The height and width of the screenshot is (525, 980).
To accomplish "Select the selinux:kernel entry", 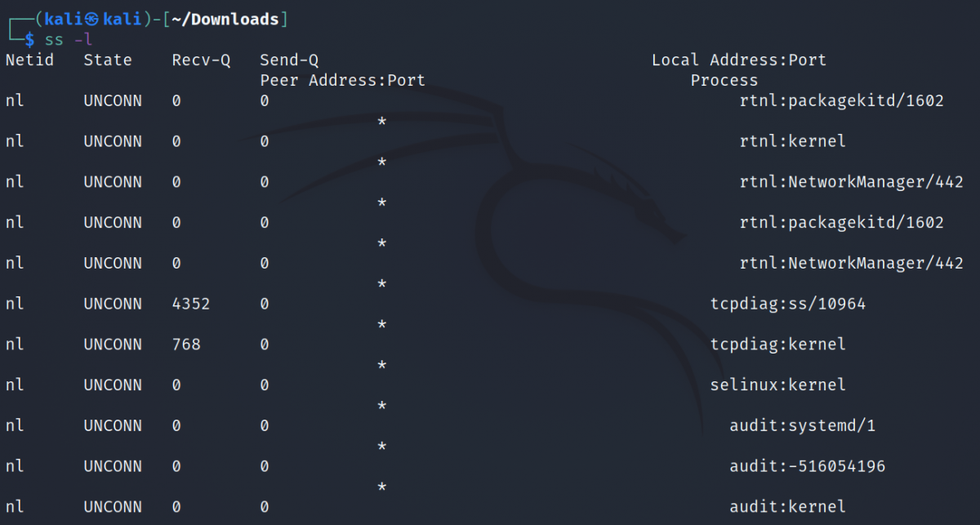I will pyautogui.click(x=777, y=385).
